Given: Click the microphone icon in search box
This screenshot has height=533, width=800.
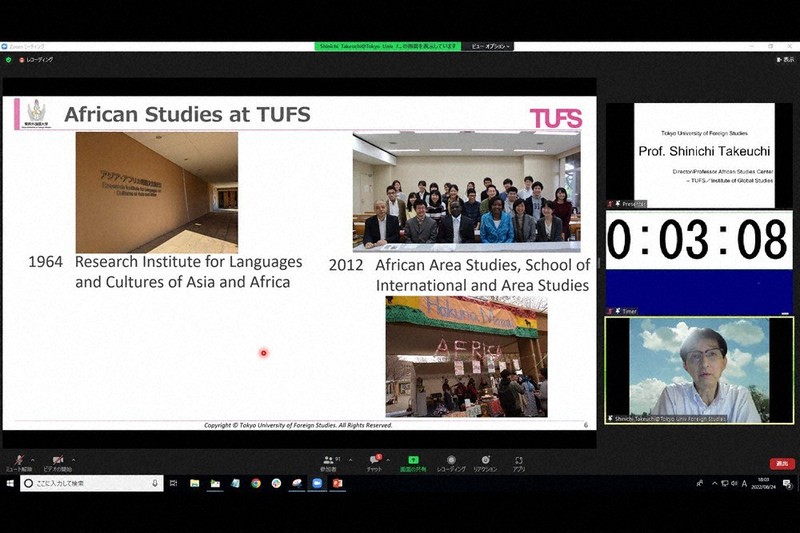Looking at the screenshot, I should [x=155, y=483].
